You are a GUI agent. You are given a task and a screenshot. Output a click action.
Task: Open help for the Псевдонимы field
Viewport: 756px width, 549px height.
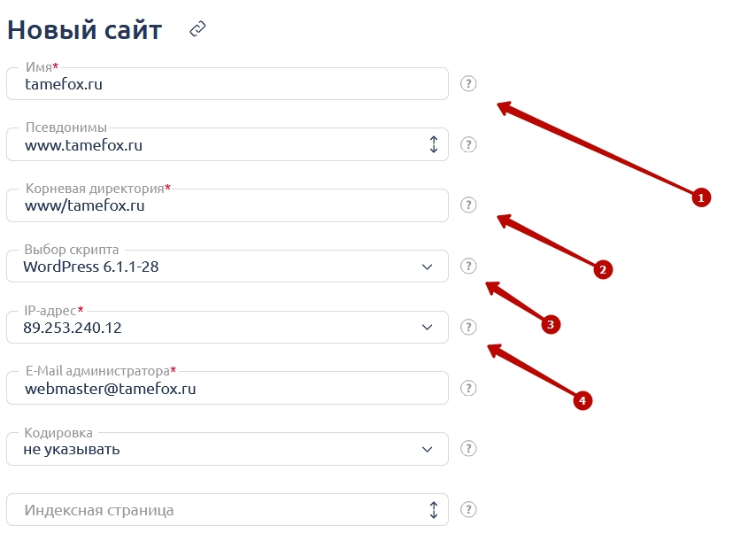tap(468, 144)
